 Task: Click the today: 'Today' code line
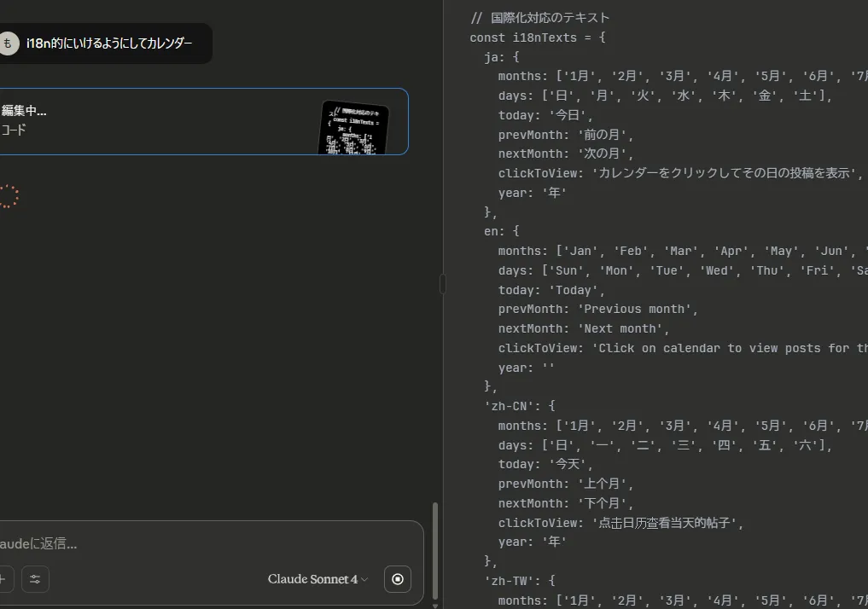(551, 290)
